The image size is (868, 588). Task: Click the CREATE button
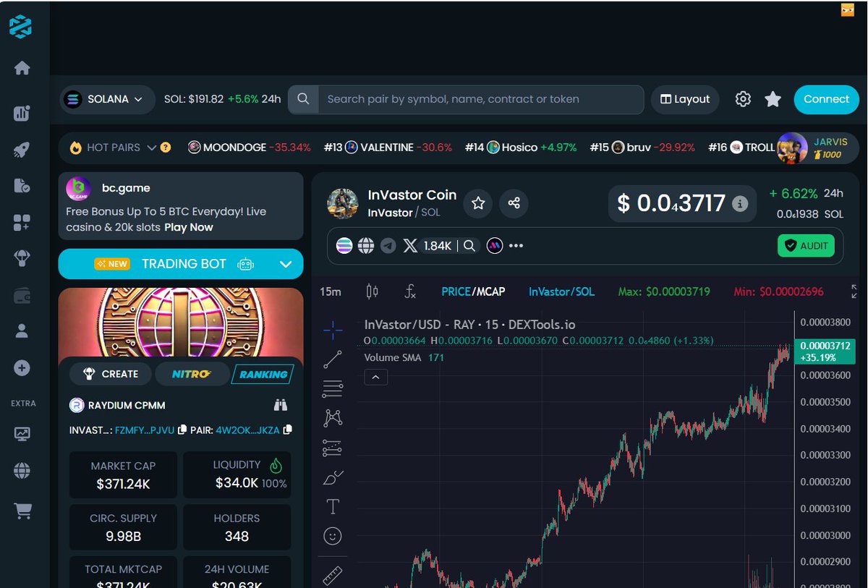tap(111, 374)
